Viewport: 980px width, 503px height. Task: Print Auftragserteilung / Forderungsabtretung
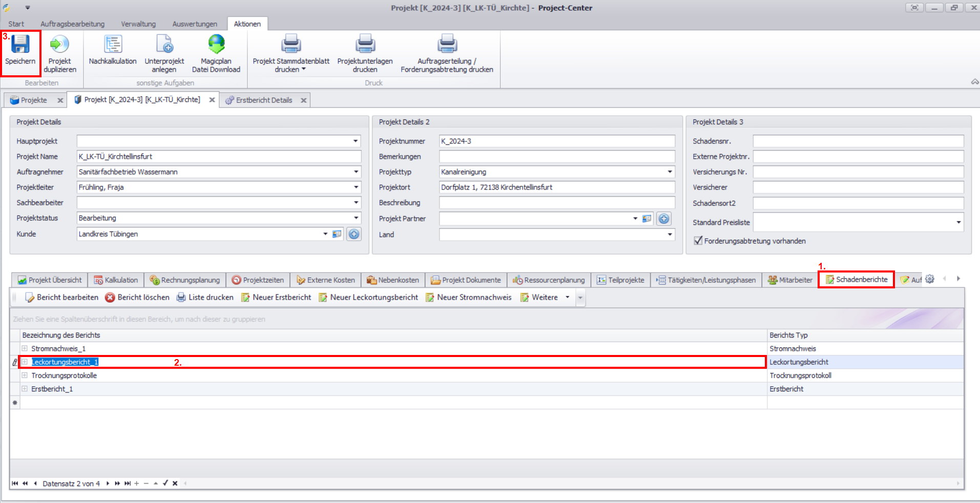(447, 45)
